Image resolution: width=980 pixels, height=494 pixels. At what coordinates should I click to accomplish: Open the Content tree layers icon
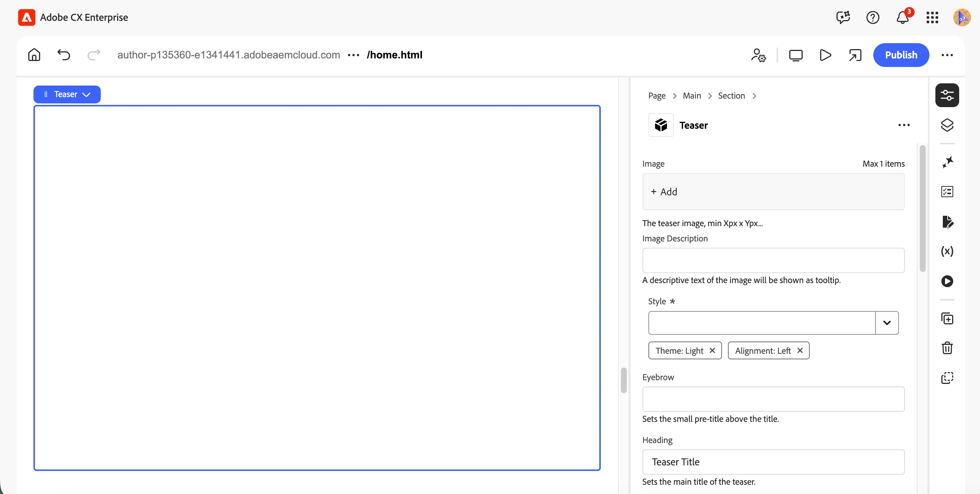[x=947, y=125]
